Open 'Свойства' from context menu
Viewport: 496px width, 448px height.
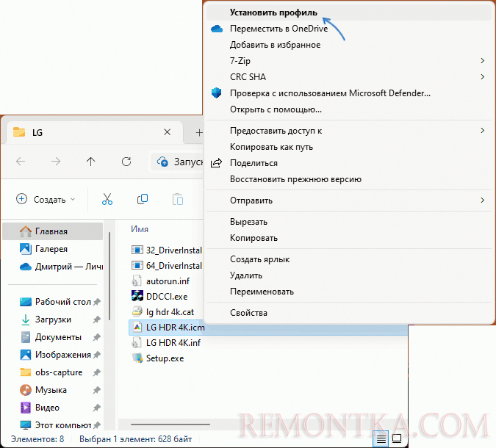pos(349,313)
